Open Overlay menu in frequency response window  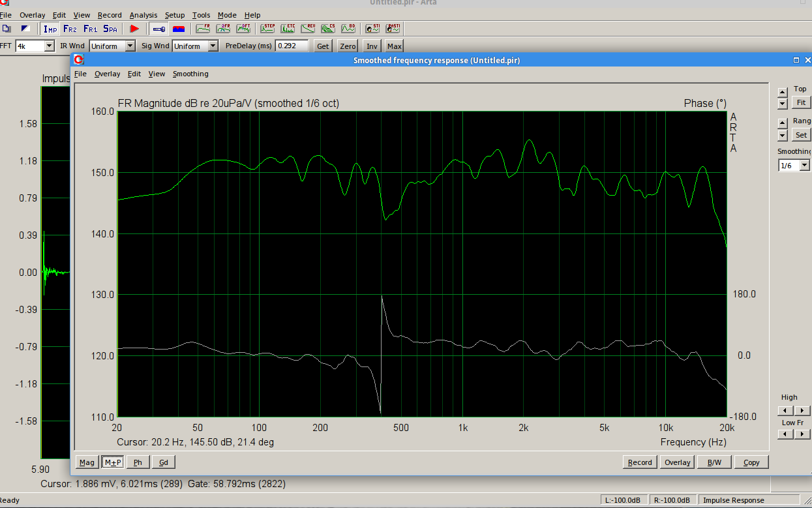pyautogui.click(x=108, y=74)
